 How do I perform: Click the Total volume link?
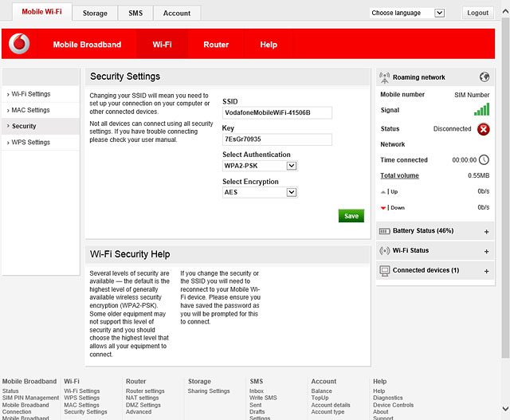(399, 175)
